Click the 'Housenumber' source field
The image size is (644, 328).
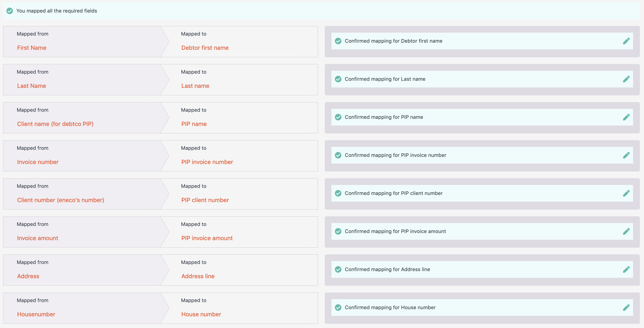tap(36, 314)
